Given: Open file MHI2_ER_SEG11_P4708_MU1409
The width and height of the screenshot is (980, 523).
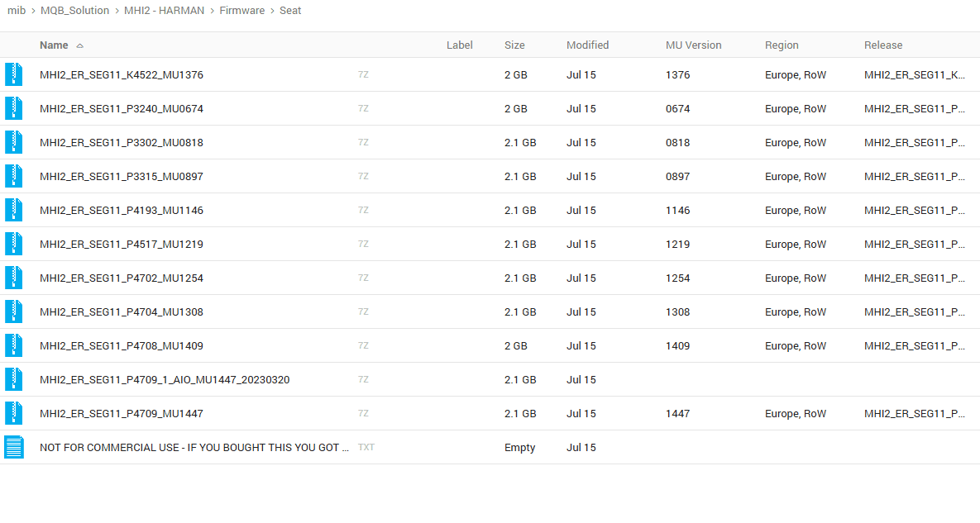Looking at the screenshot, I should click(122, 345).
